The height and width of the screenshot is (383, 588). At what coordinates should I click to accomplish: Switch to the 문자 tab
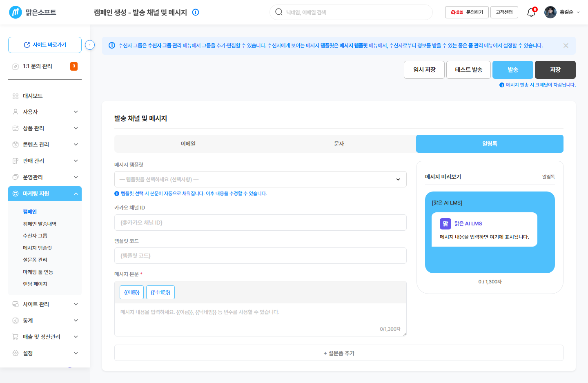[x=339, y=144]
